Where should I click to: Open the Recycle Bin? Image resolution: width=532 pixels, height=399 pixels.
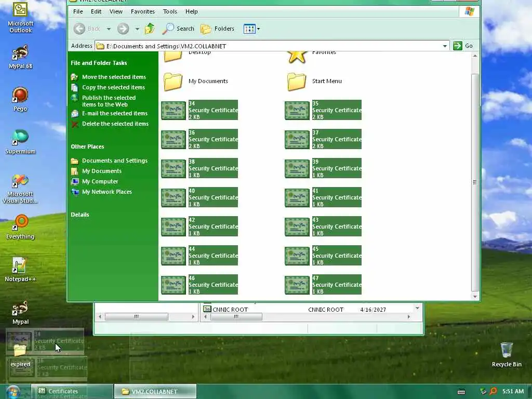pyautogui.click(x=506, y=354)
